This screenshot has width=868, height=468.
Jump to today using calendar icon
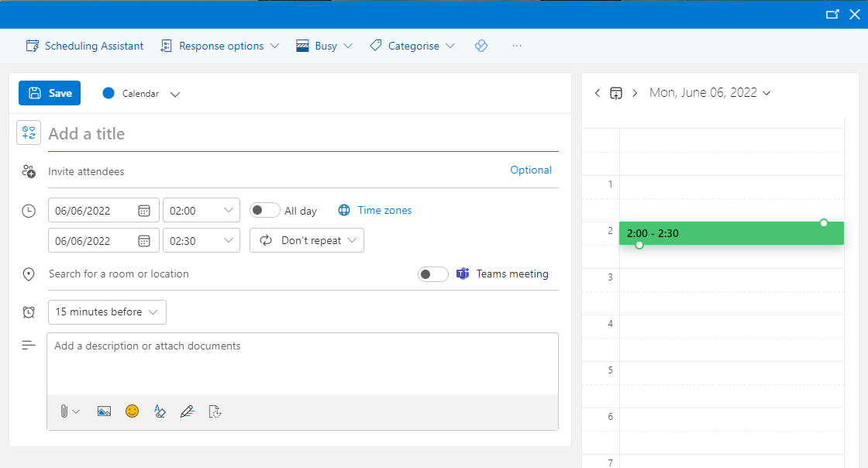tap(615, 93)
